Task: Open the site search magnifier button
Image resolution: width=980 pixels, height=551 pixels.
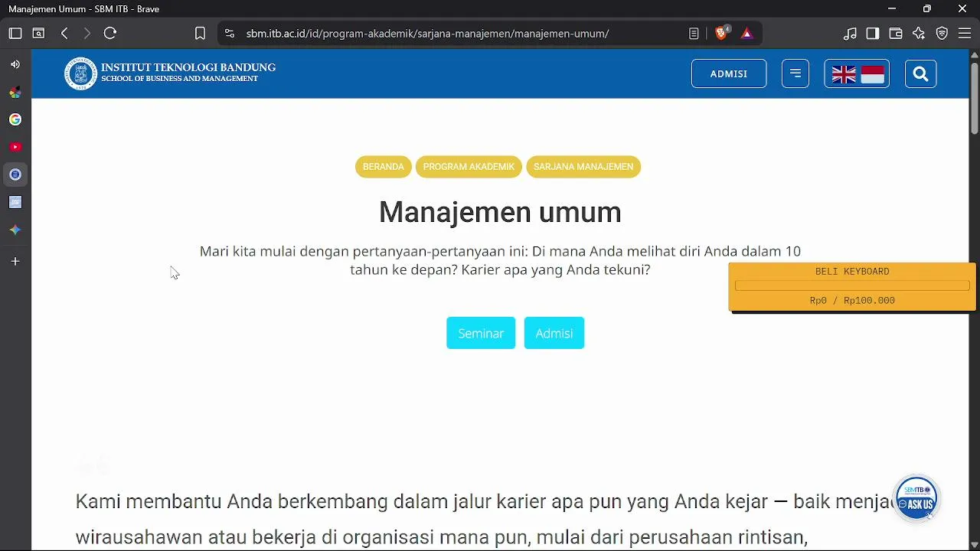Action: tap(920, 73)
